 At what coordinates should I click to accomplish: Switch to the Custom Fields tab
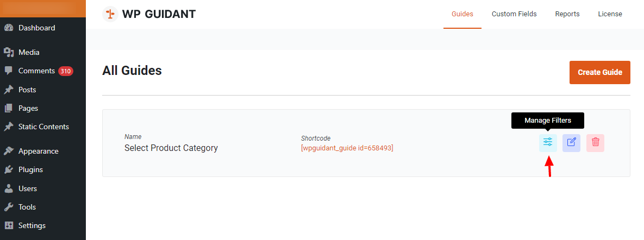pos(514,14)
